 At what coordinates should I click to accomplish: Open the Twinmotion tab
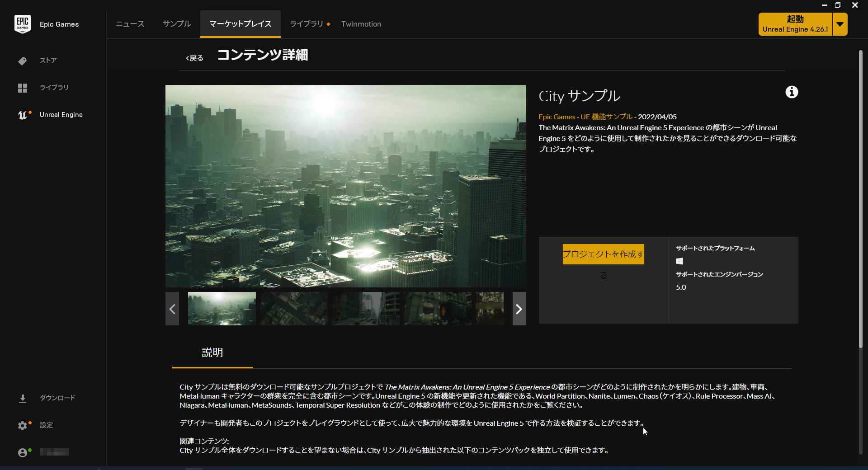pos(361,24)
